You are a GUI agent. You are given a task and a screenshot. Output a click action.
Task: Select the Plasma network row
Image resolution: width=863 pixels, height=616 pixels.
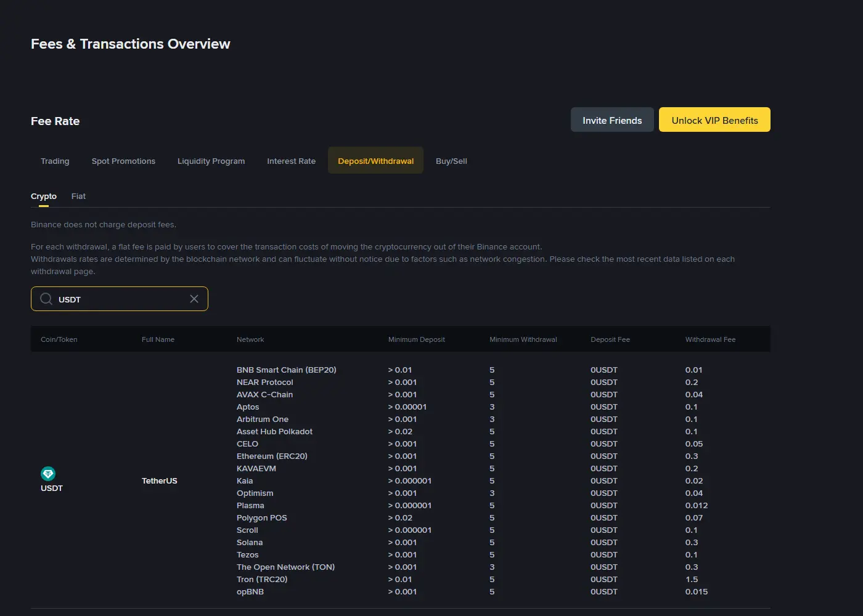(x=250, y=505)
